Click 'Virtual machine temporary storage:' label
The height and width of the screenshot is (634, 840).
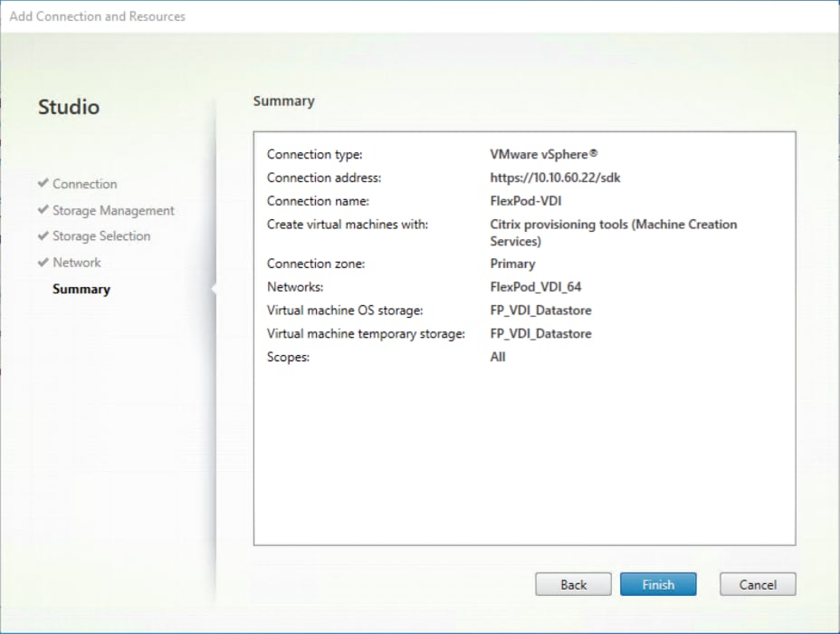click(366, 334)
